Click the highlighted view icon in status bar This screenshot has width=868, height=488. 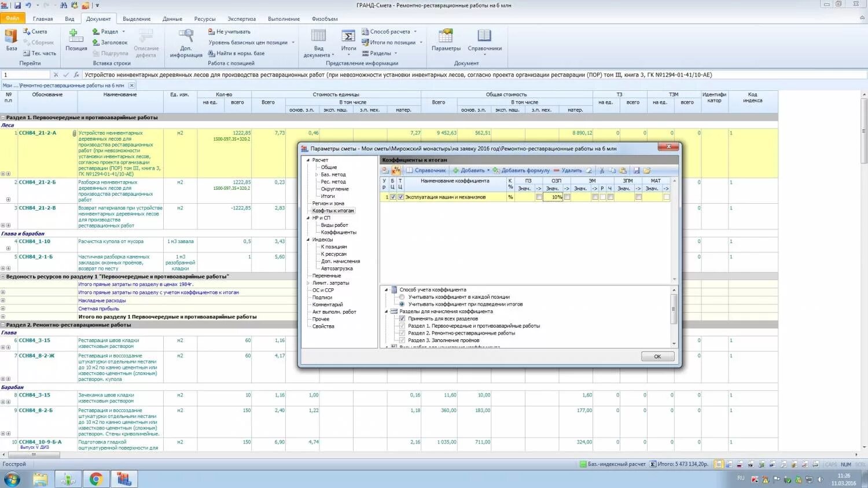point(718,464)
